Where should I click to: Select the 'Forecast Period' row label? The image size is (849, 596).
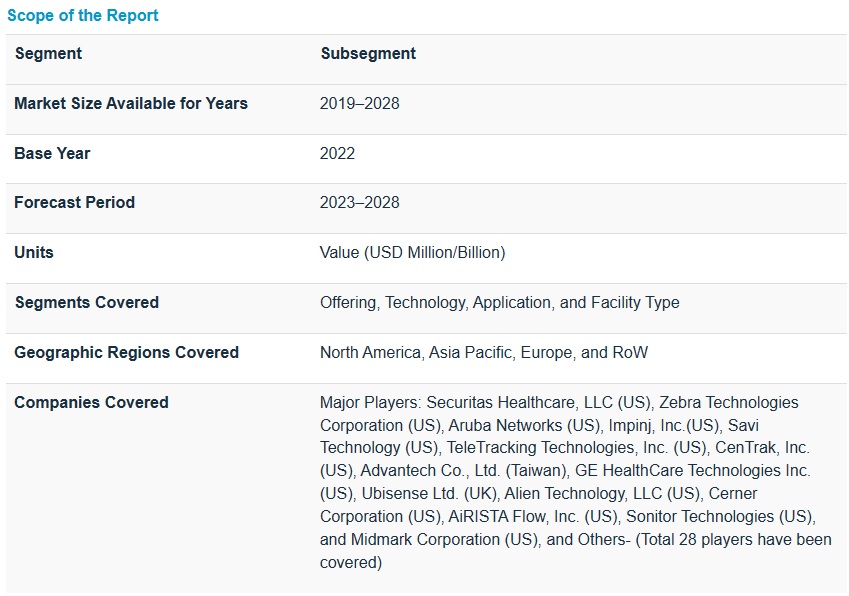74,202
